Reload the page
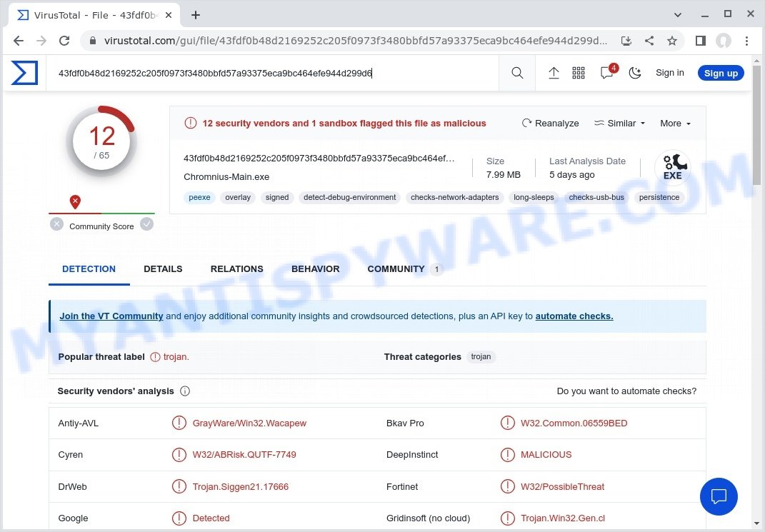The width and height of the screenshot is (765, 532). (64, 41)
